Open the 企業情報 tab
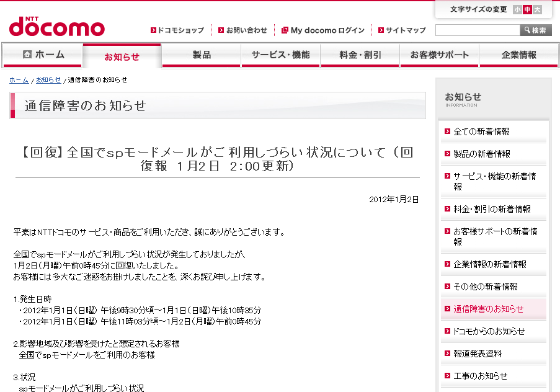560x392 pixels. (518, 55)
